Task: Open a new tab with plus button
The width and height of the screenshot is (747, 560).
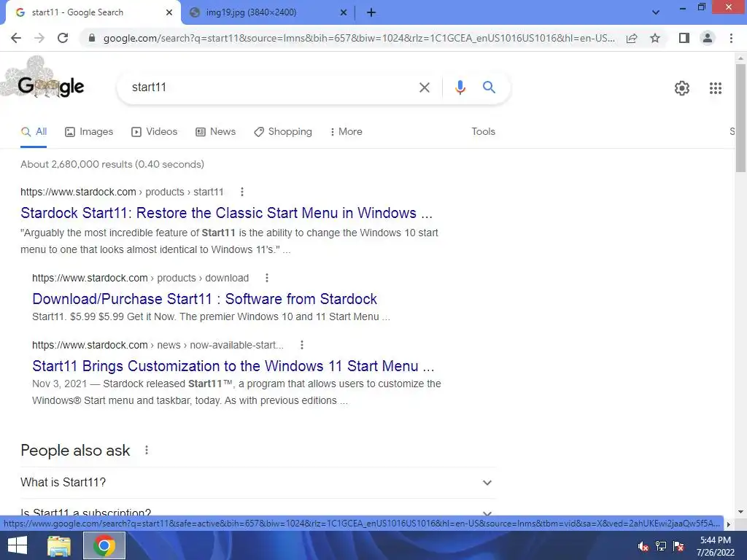Action: pyautogui.click(x=371, y=12)
